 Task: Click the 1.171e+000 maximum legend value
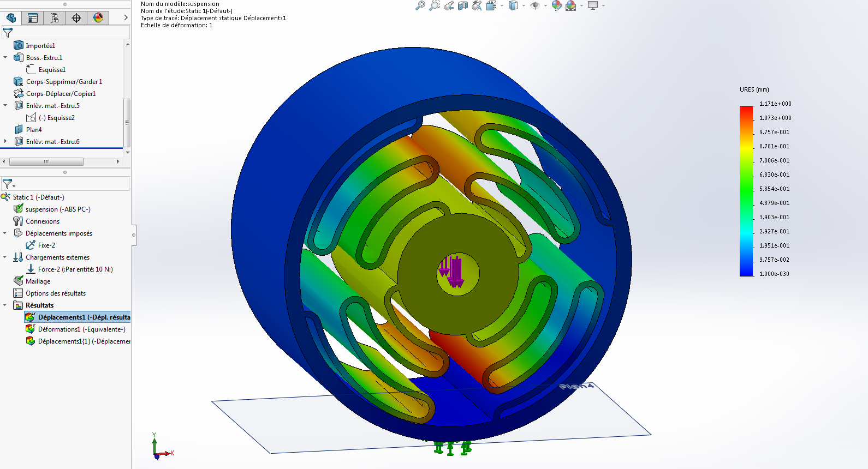(x=775, y=104)
